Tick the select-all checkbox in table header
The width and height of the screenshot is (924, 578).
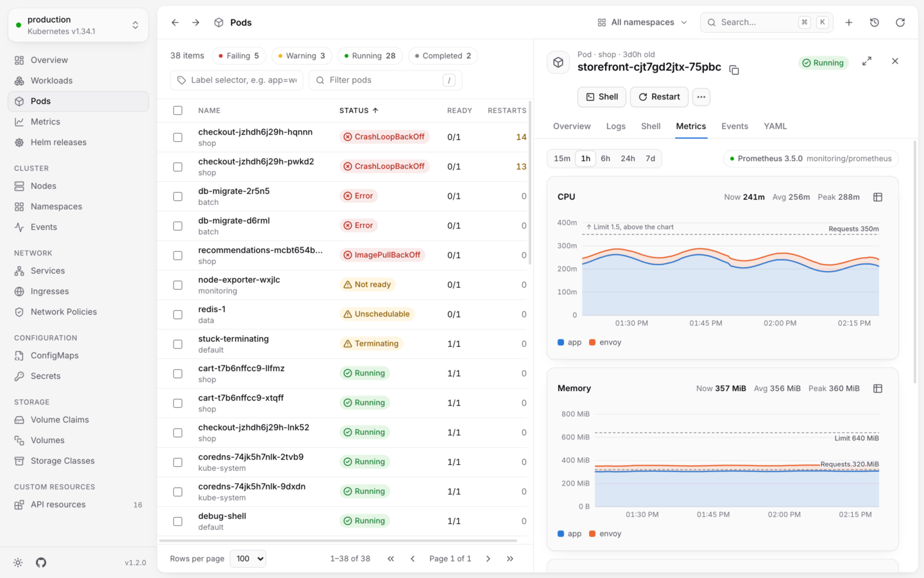point(178,110)
